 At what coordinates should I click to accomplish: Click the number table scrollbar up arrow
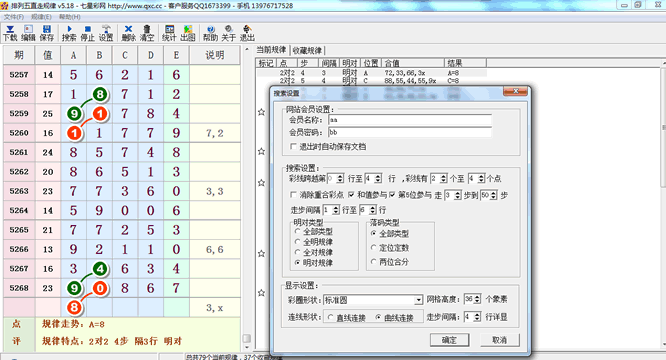point(247,50)
